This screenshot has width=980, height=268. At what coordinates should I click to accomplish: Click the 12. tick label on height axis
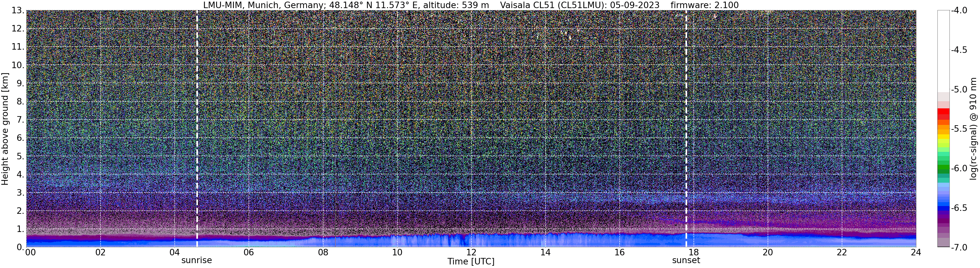[18, 29]
